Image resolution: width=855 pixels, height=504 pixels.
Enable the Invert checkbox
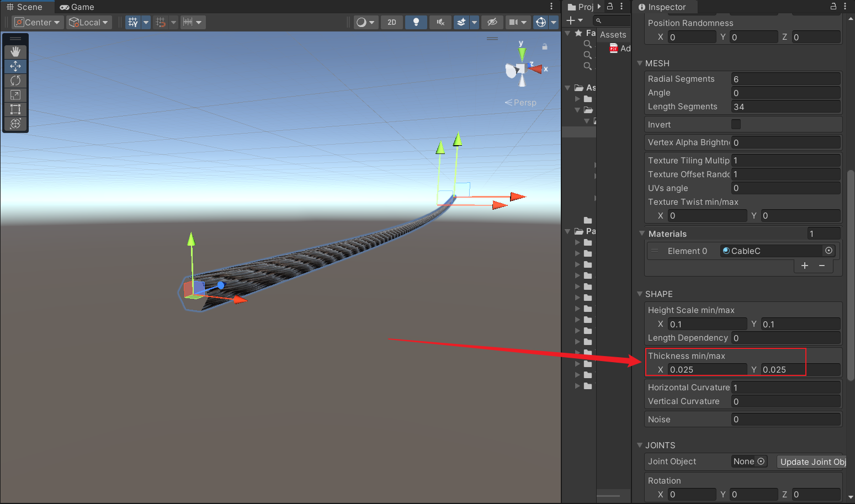(x=736, y=124)
